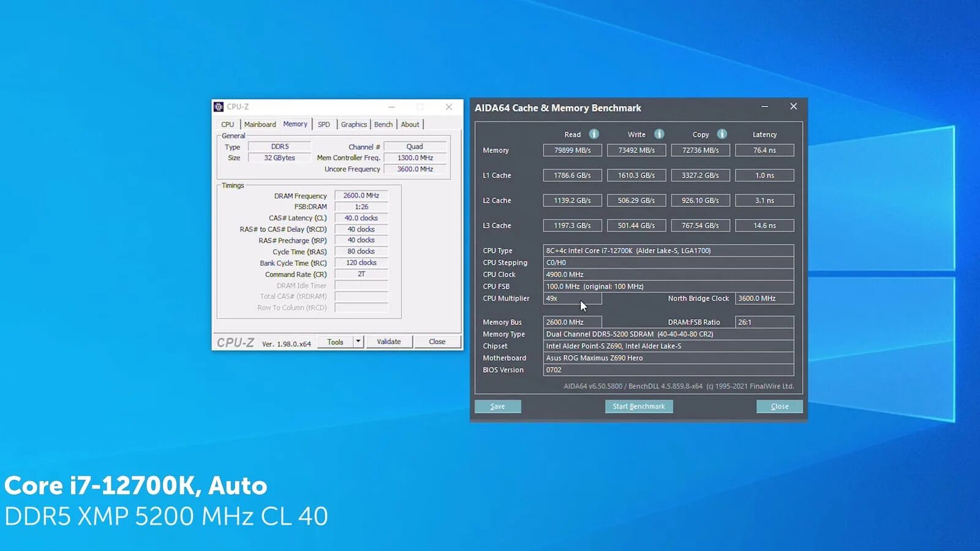Click the CAS# Latency value 40.0 clocks
Screen dimensions: 980x551
(x=361, y=218)
